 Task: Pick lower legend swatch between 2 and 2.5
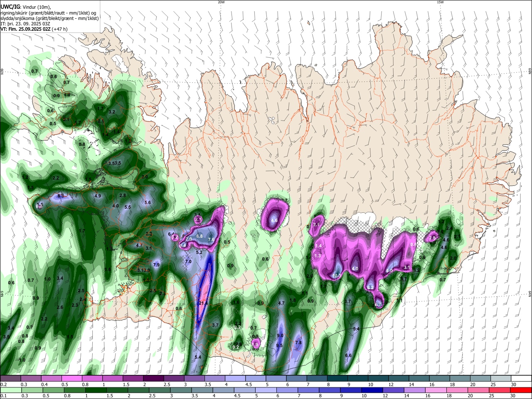tap(138, 390)
